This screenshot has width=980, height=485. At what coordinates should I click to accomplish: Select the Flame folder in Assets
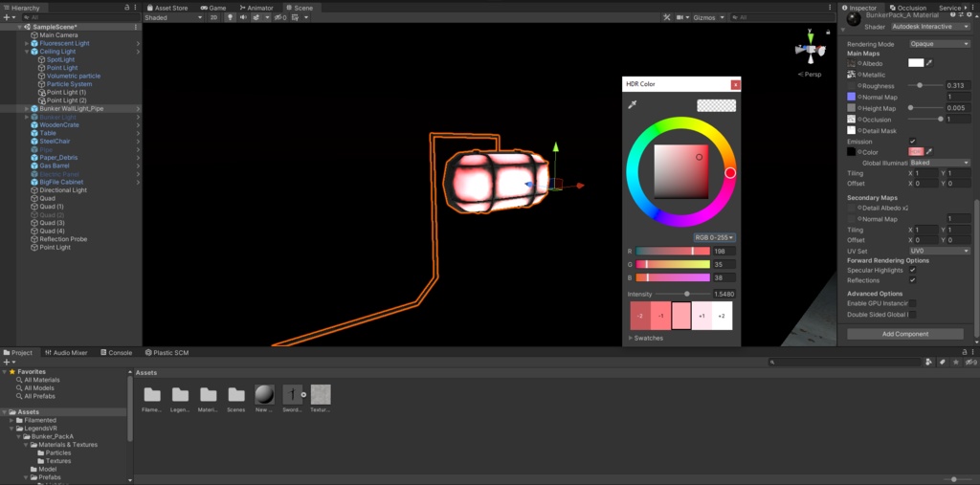click(152, 399)
